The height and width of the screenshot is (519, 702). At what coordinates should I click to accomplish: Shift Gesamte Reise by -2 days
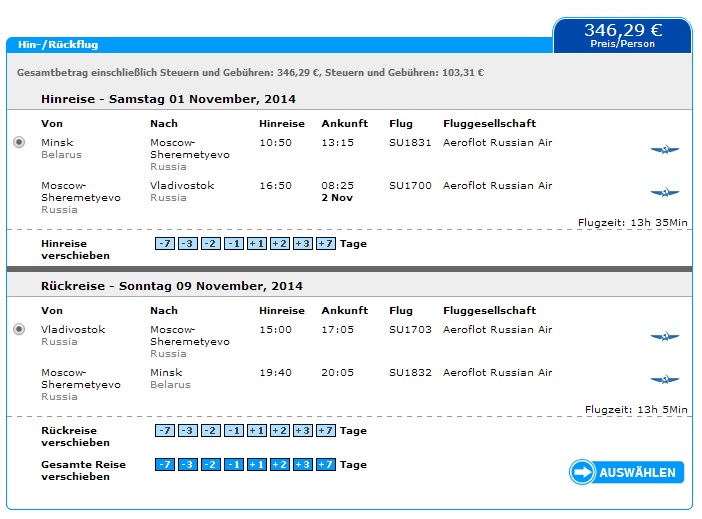(211, 465)
